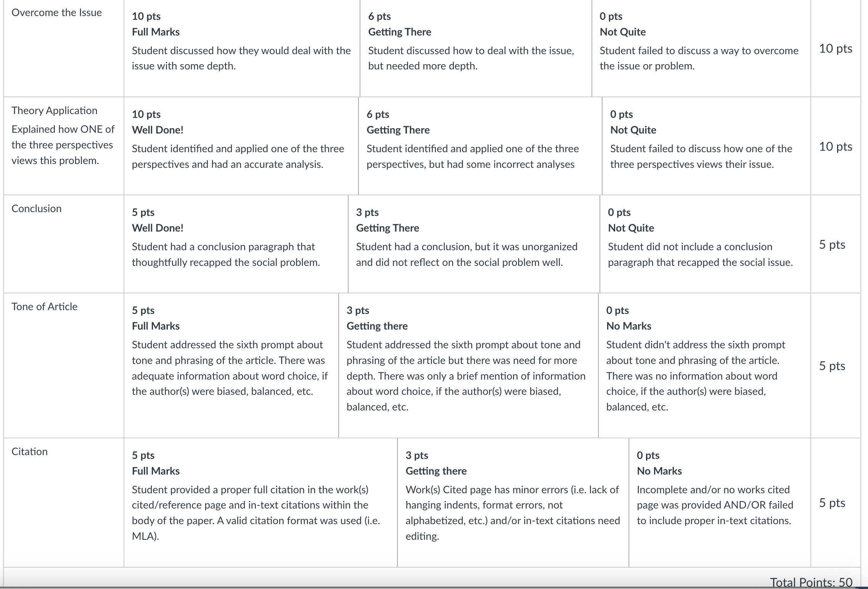This screenshot has width=868, height=589.
Task: Choose 5 pts Full Marks for Citation
Action: click(260, 502)
